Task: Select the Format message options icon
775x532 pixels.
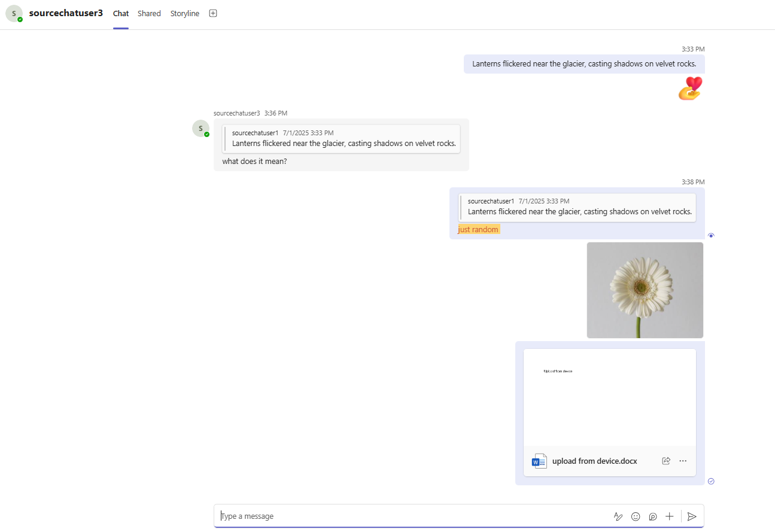Action: (x=618, y=516)
